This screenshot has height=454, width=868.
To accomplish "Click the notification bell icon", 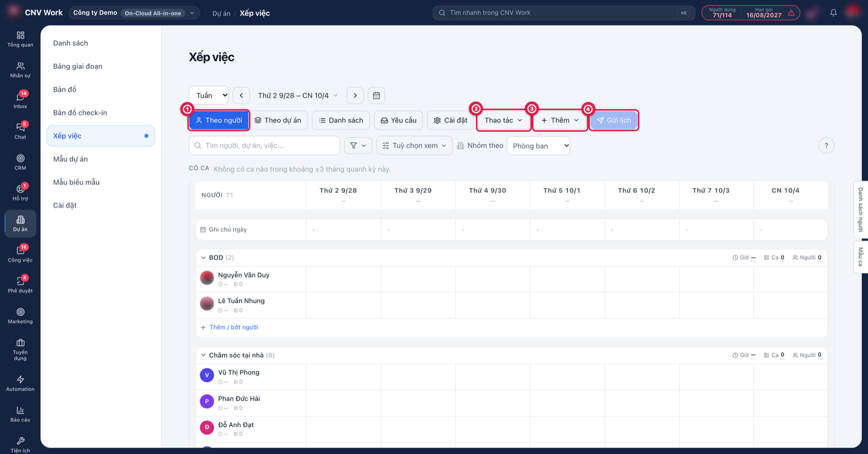I will (x=833, y=12).
